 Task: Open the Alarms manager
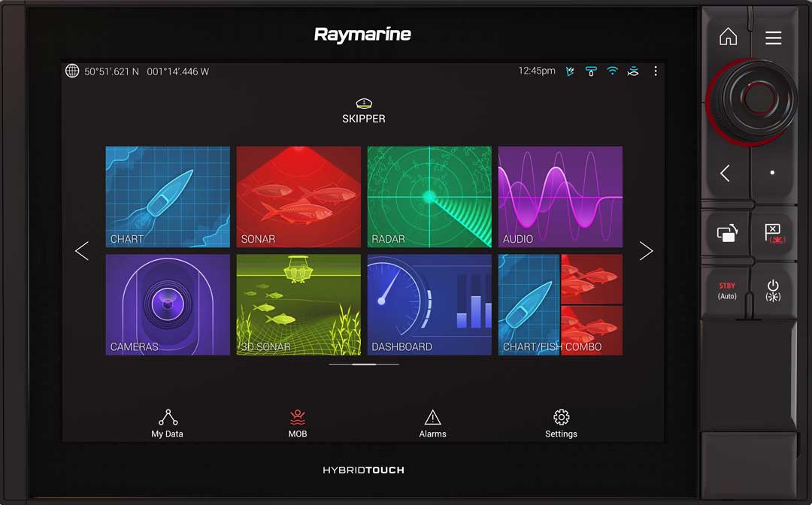[x=432, y=424]
